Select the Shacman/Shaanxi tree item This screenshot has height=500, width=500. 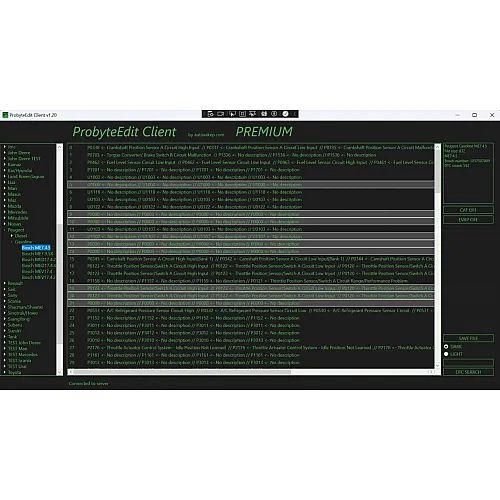[x=25, y=307]
